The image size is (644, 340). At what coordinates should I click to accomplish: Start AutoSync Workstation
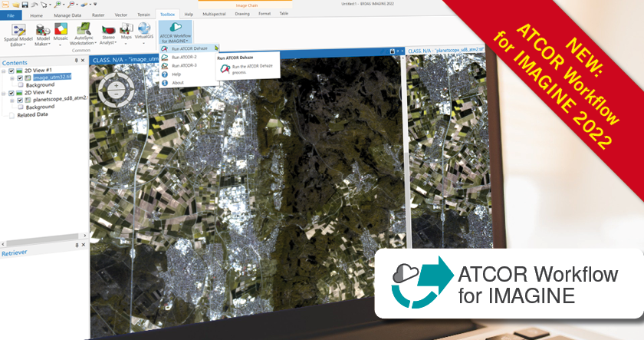(x=84, y=34)
